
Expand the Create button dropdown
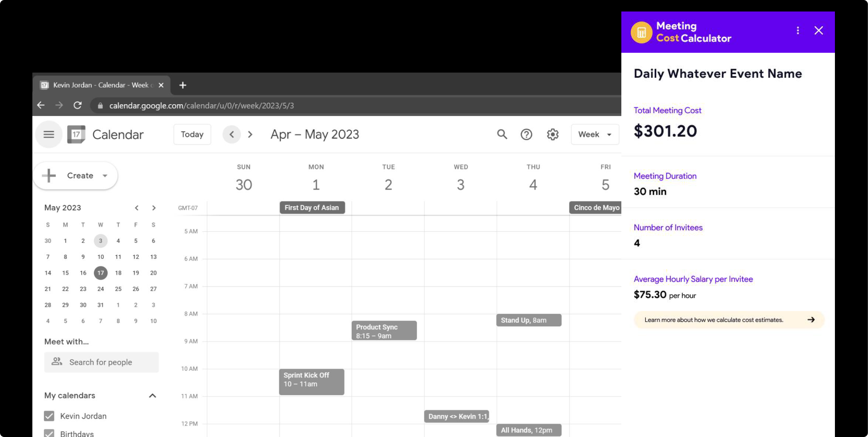105,176
